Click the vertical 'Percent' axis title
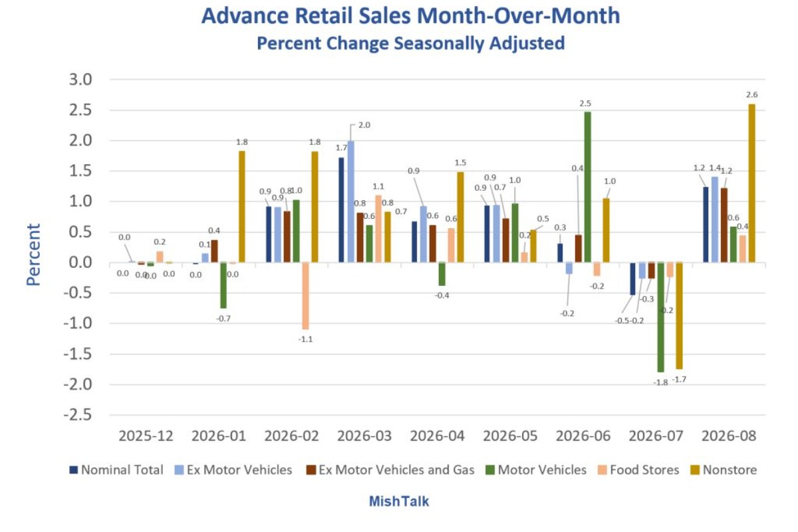The image size is (798, 532). tap(33, 255)
